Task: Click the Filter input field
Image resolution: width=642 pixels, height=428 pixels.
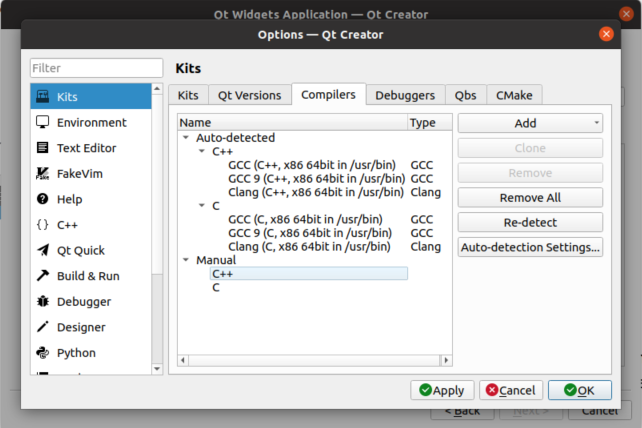Action: coord(97,68)
